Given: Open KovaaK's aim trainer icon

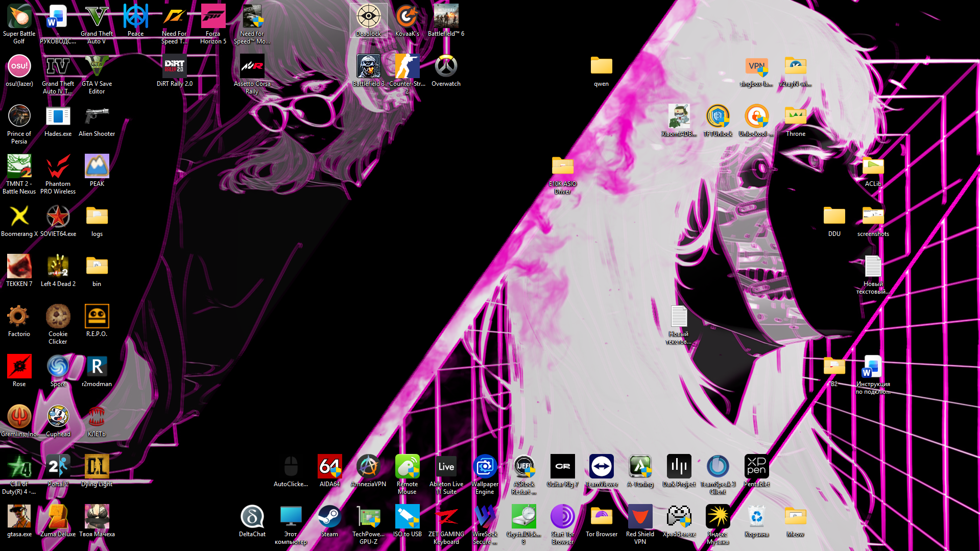Looking at the screenshot, I should pyautogui.click(x=408, y=20).
